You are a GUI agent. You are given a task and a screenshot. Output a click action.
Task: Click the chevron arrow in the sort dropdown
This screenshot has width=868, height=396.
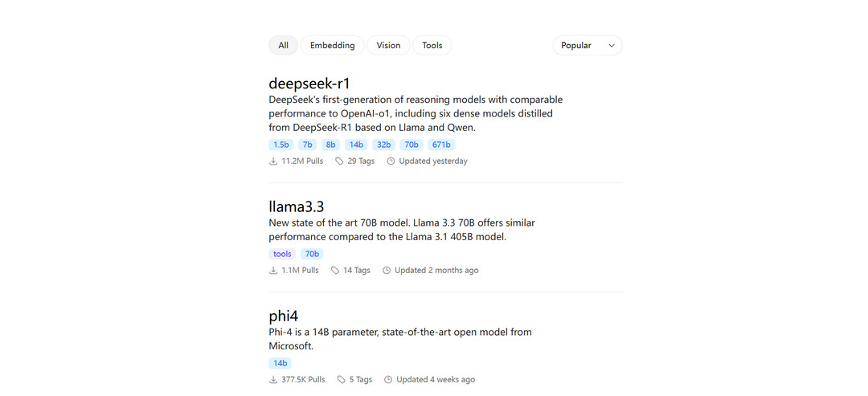click(x=612, y=46)
